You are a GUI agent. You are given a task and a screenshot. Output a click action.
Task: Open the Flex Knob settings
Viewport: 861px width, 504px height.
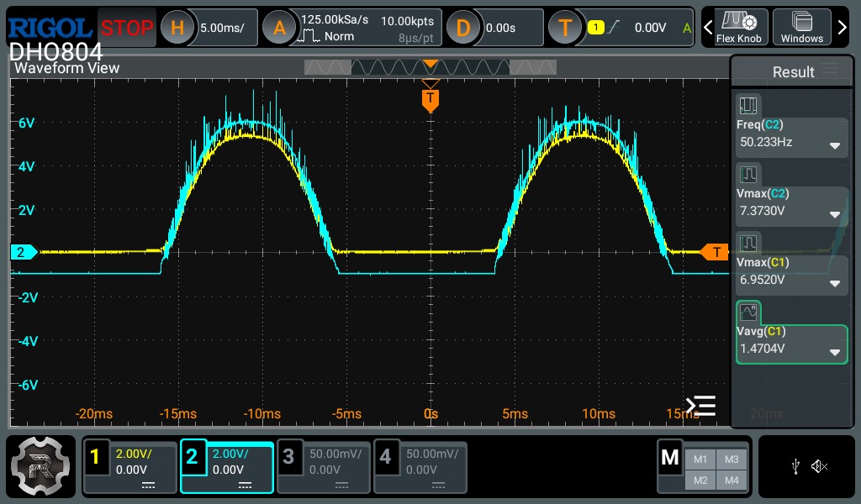pos(738,27)
